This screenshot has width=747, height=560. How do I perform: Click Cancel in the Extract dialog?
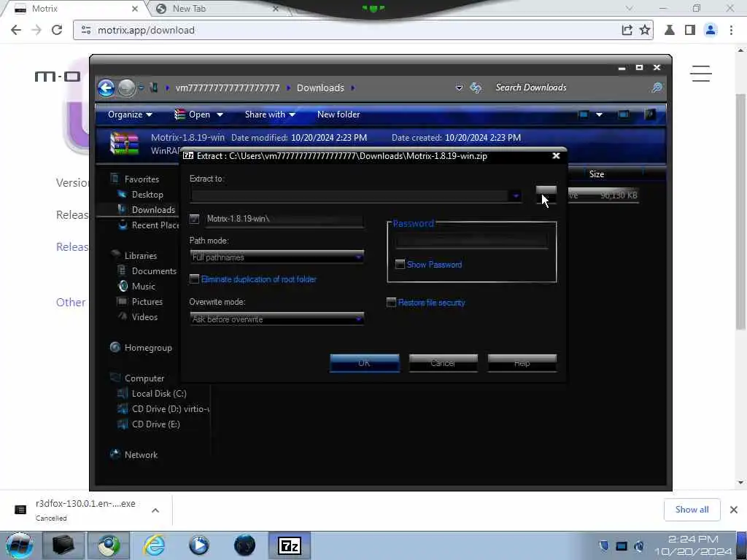tap(443, 363)
